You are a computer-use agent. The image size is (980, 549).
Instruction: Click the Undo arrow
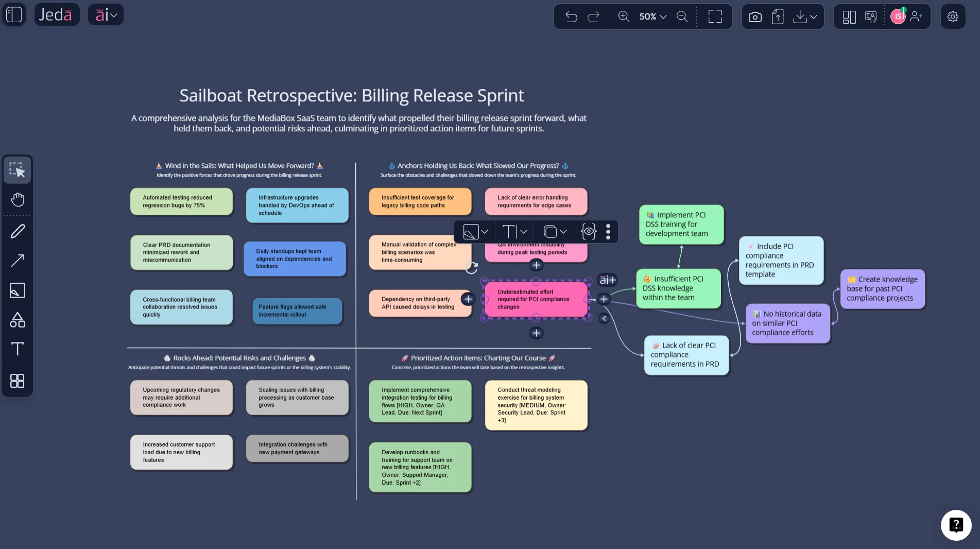571,16
